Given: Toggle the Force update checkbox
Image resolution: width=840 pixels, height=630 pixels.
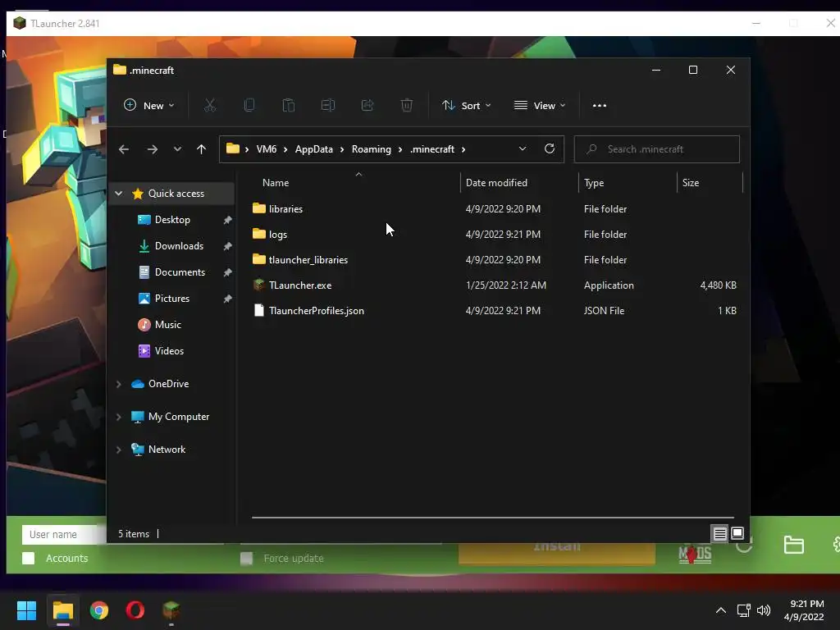Looking at the screenshot, I should (x=246, y=558).
